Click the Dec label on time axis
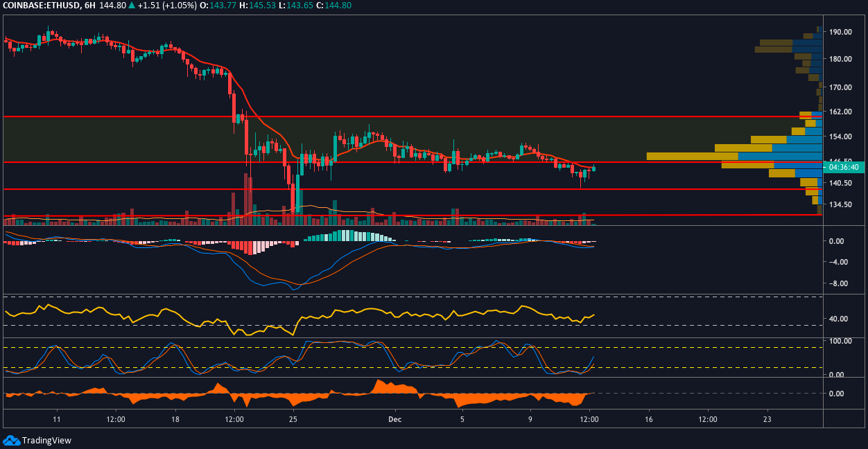Viewport: 868px width, 449px height. (394, 419)
